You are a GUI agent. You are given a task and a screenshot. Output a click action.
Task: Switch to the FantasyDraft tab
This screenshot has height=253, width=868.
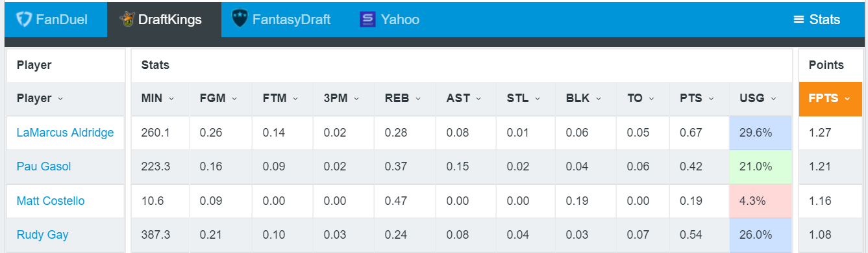click(x=282, y=20)
